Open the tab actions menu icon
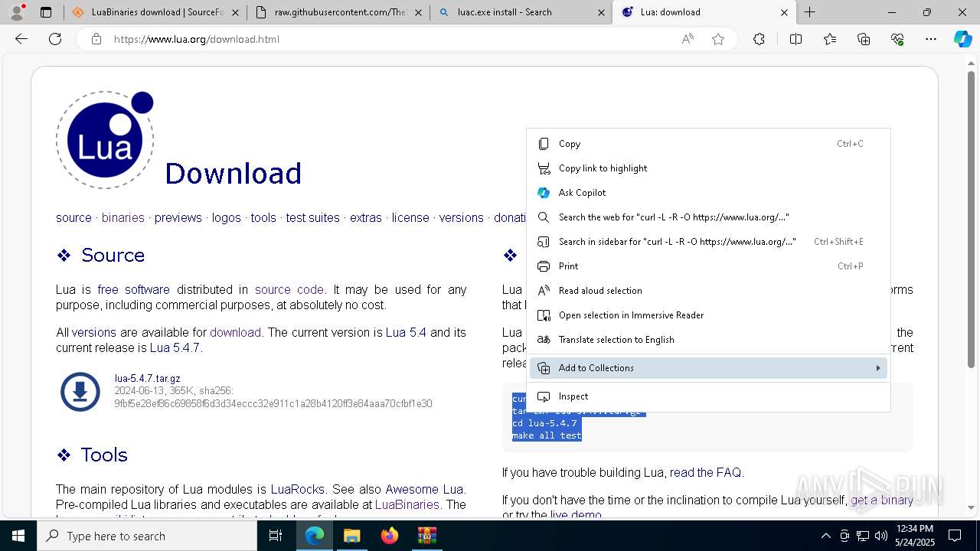Image resolution: width=980 pixels, height=551 pixels. (46, 12)
